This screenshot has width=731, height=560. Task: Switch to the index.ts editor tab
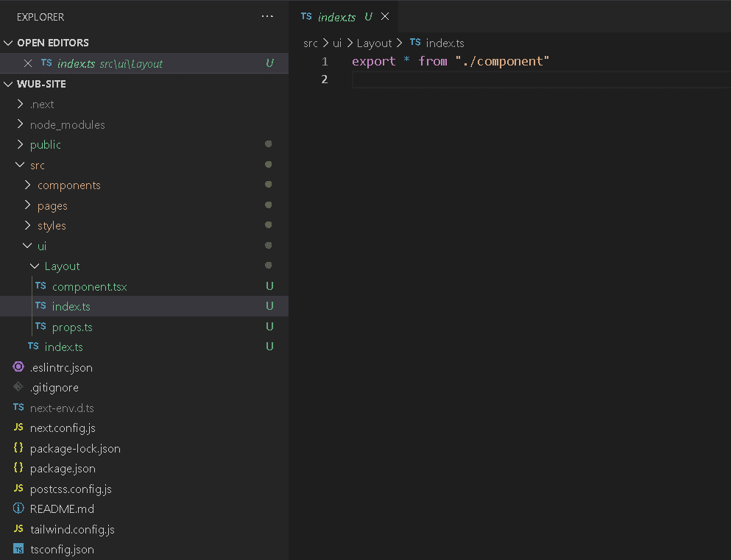point(336,16)
